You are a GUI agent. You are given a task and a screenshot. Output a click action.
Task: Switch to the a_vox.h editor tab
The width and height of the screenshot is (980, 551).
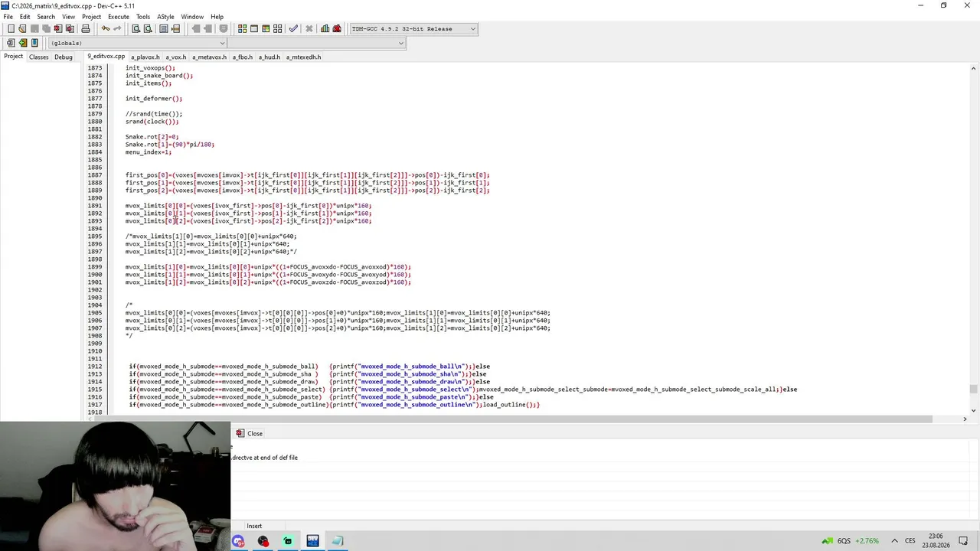pyautogui.click(x=176, y=57)
